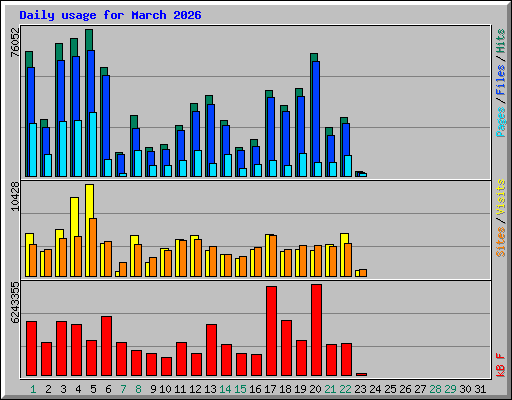
Task: Select day number 26 on the x-axis
Action: [405, 389]
